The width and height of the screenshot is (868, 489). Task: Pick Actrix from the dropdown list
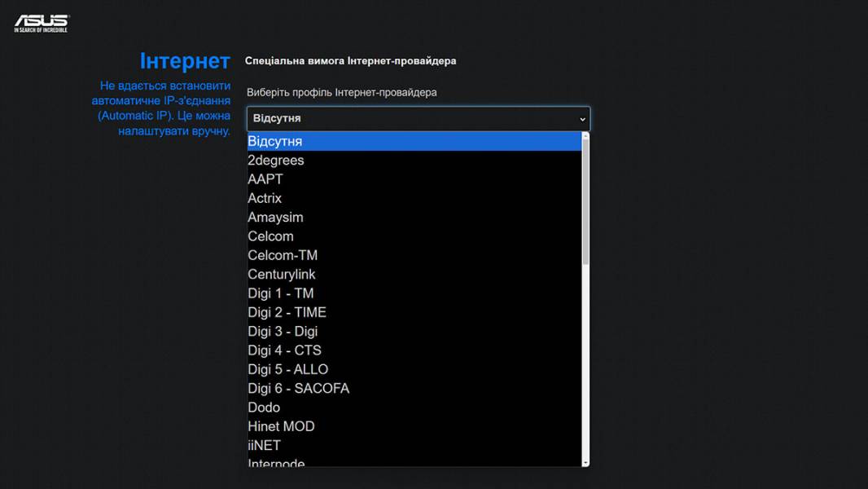click(414, 198)
